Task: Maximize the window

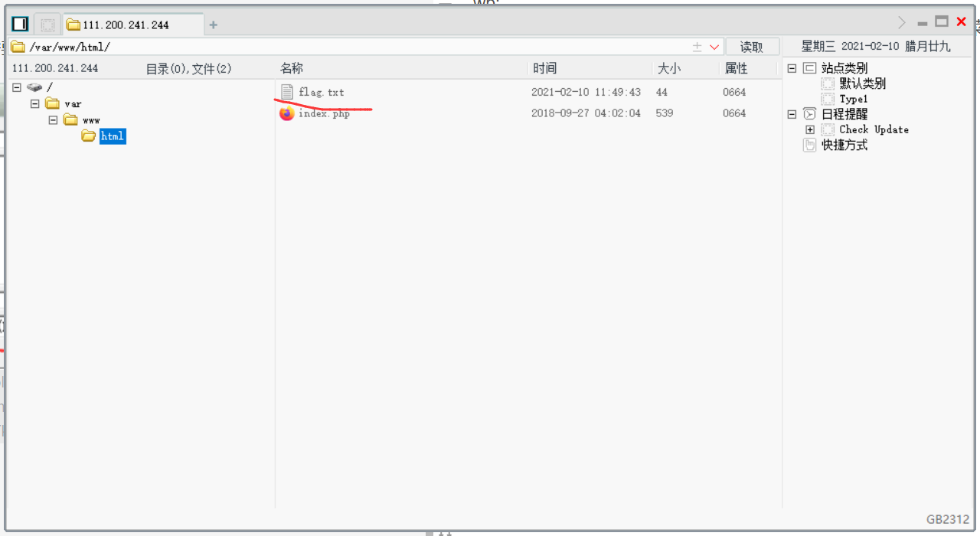Action: point(942,21)
